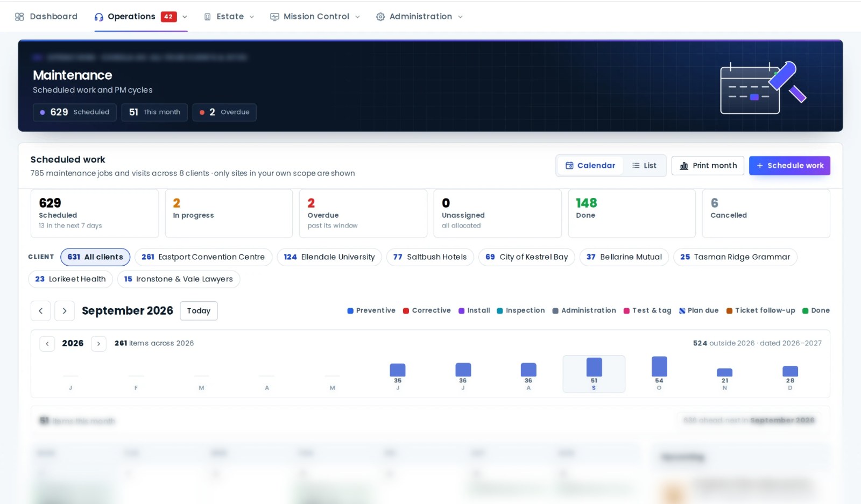Click the List view icon
This screenshot has width=861, height=504.
pyautogui.click(x=636, y=166)
